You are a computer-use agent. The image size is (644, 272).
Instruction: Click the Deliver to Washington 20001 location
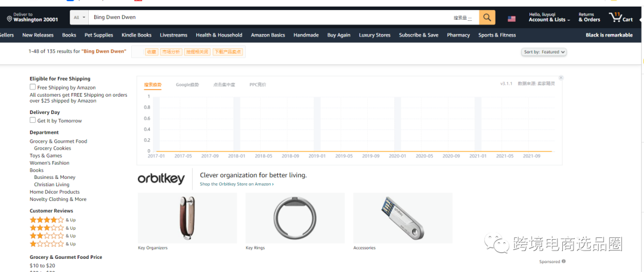32,17
